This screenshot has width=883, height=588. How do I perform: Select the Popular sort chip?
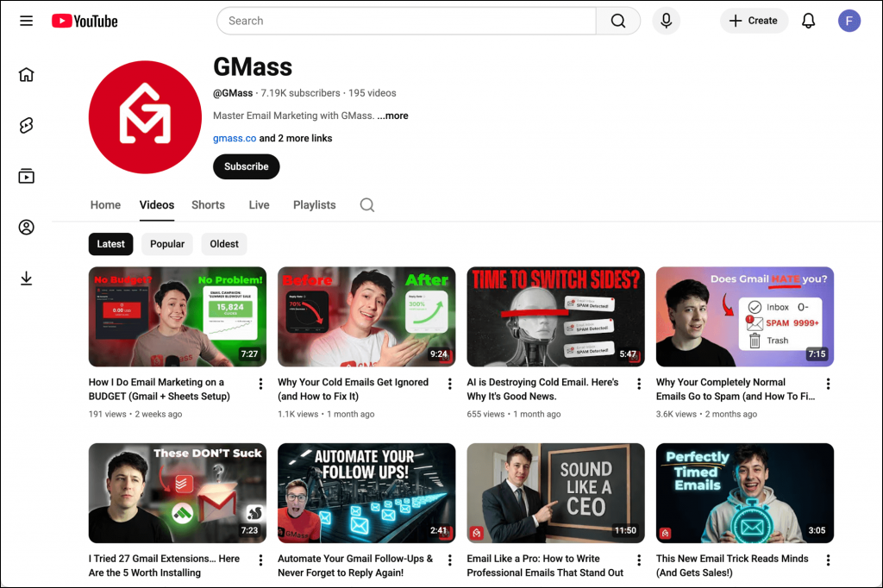coord(167,244)
